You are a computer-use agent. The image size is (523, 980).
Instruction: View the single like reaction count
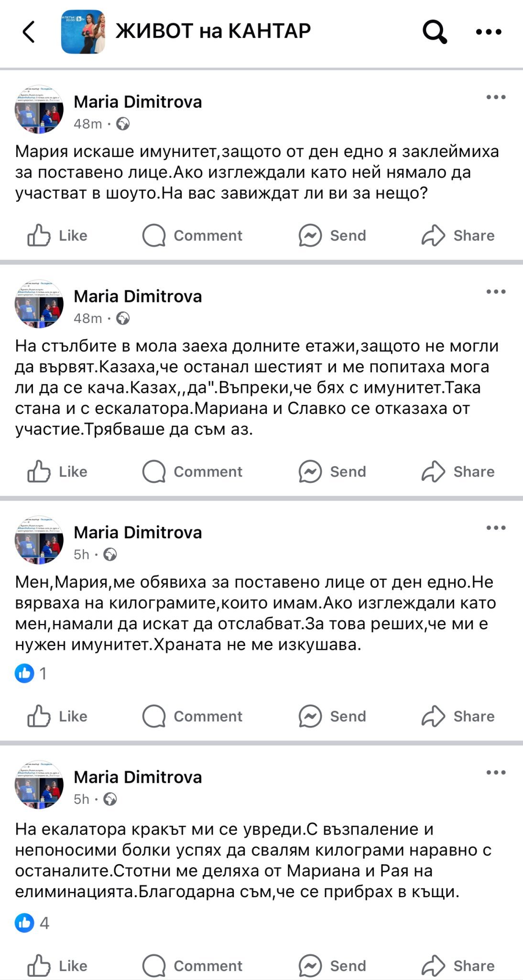[x=32, y=673]
